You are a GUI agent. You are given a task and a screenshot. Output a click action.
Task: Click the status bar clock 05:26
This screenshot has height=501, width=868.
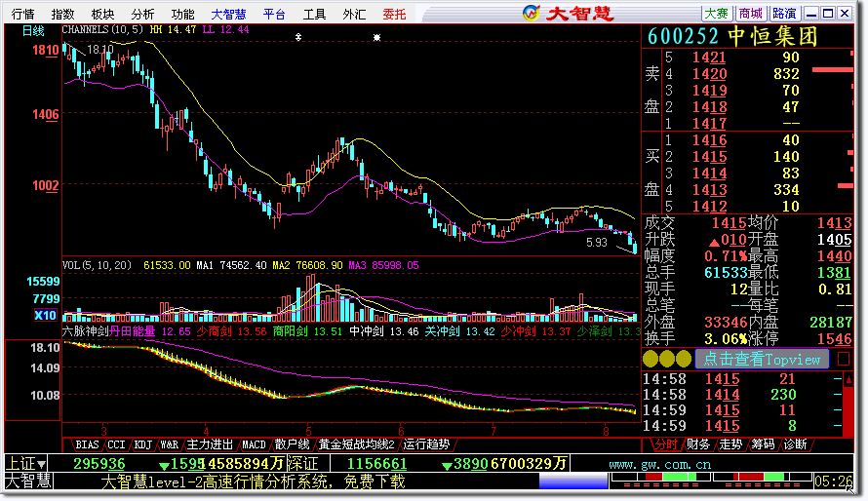[833, 482]
